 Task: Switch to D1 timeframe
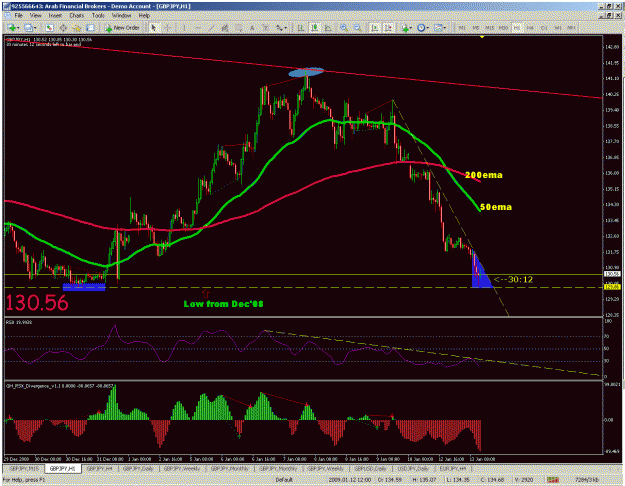coord(544,28)
